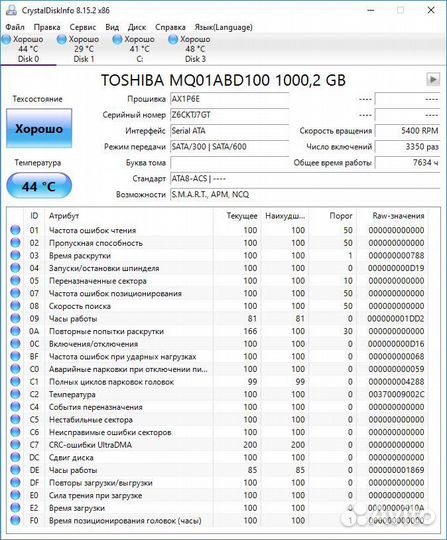Switch to the C: disk tab

(x=139, y=49)
